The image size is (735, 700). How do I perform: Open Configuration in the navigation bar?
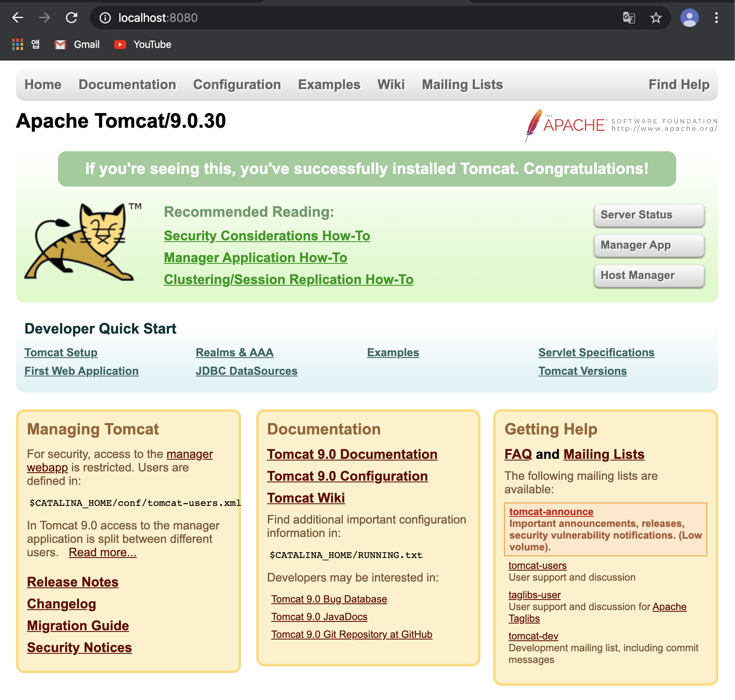(237, 84)
